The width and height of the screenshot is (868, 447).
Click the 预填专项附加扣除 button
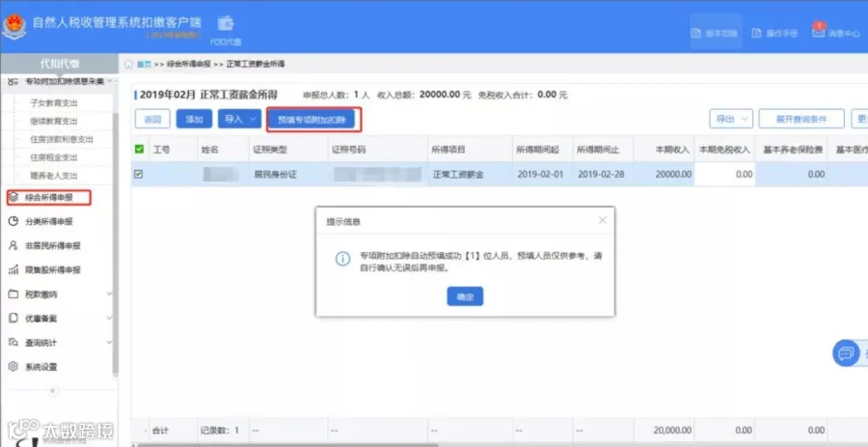312,119
